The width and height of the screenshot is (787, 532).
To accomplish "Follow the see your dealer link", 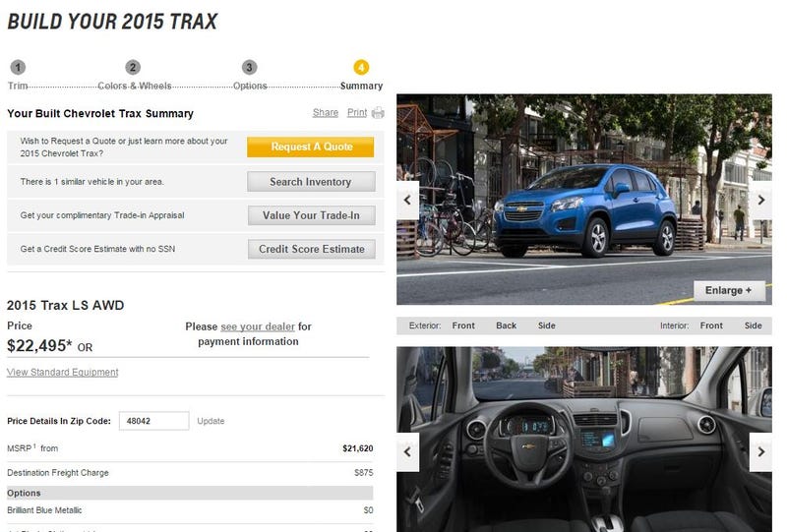I will (x=258, y=326).
